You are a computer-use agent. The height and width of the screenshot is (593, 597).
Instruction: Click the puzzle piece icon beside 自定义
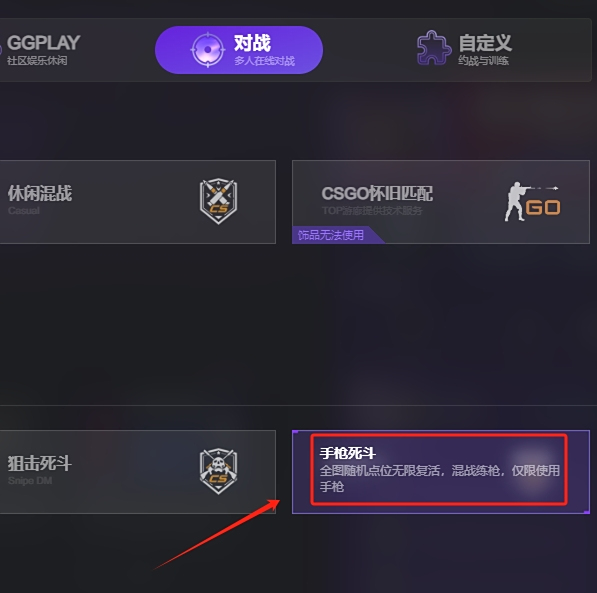tap(434, 48)
